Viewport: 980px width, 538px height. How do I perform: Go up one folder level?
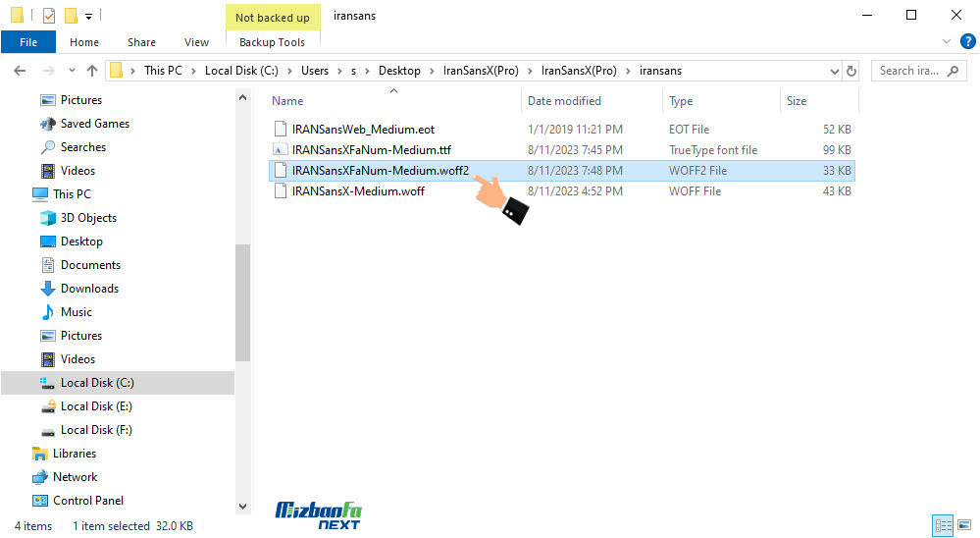pyautogui.click(x=92, y=71)
